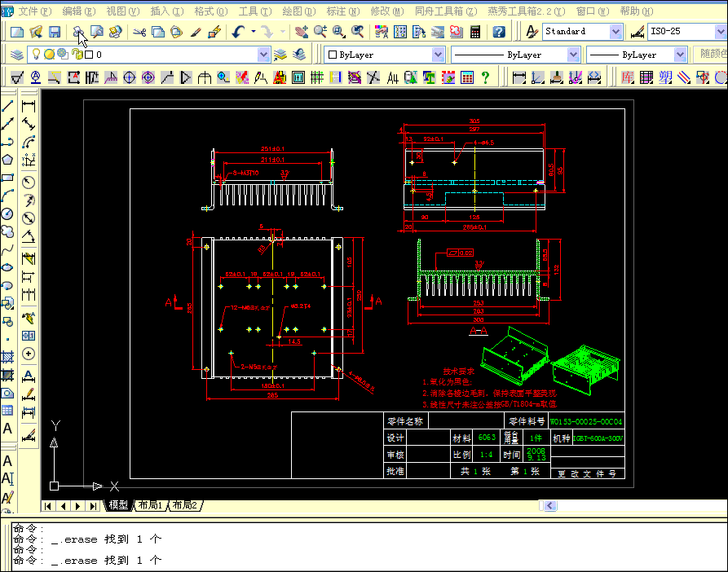This screenshot has height=572, width=728.
Task: Open Layer Properties Manager icon
Action: pyautogui.click(x=17, y=55)
